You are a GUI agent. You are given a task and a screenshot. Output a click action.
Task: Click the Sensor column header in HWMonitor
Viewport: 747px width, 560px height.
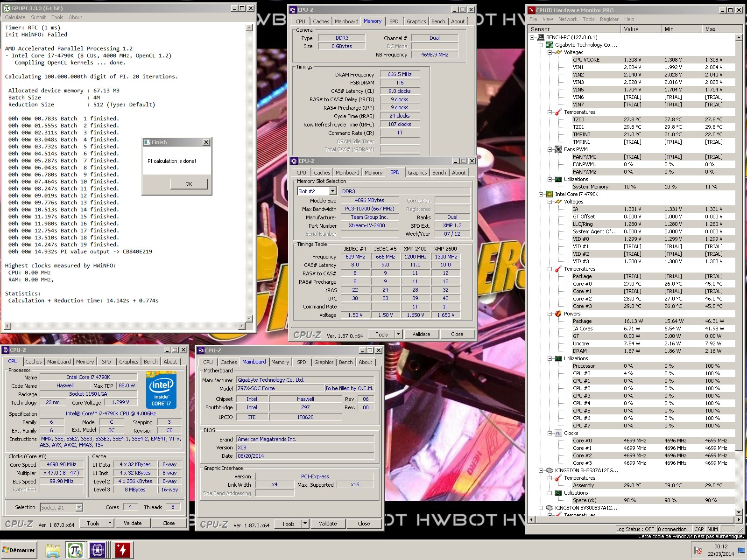coord(575,29)
